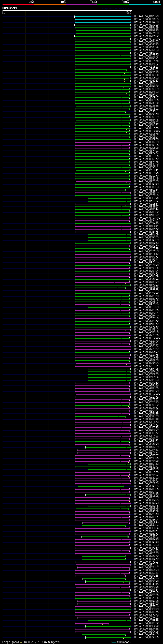The height and width of the screenshot is (644, 163).
Task: Click label UniRef100_B6F0V0
Action: 146,626
